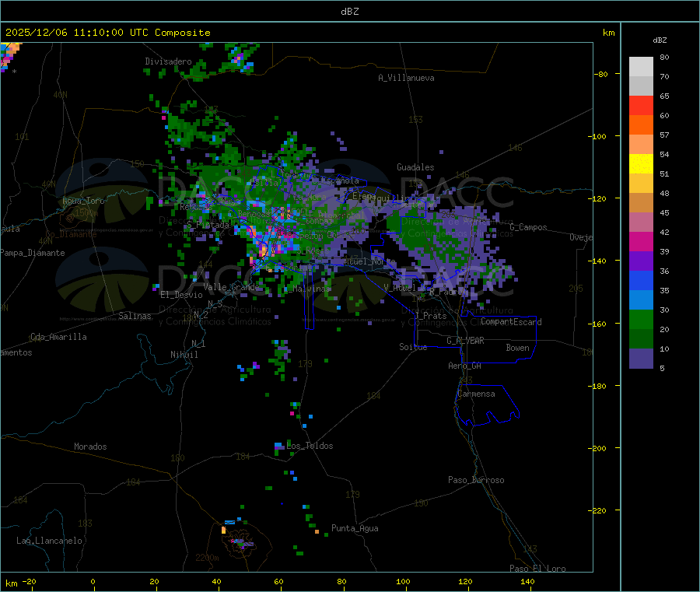
Task: Click the red 60-65 dBZ legend swatch
Action: [641, 105]
